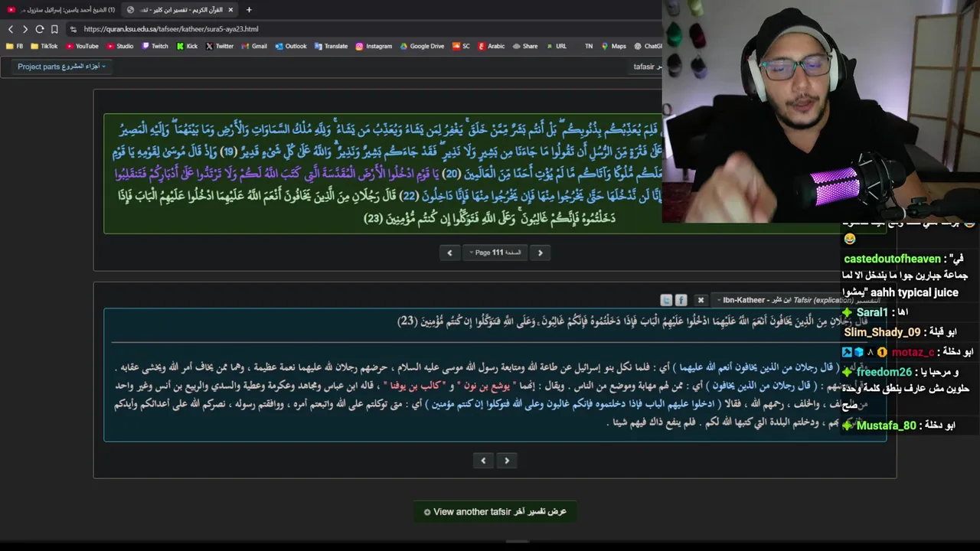Open the TikTok bookmark folder
This screenshot has width=980, height=551.
coord(44,46)
